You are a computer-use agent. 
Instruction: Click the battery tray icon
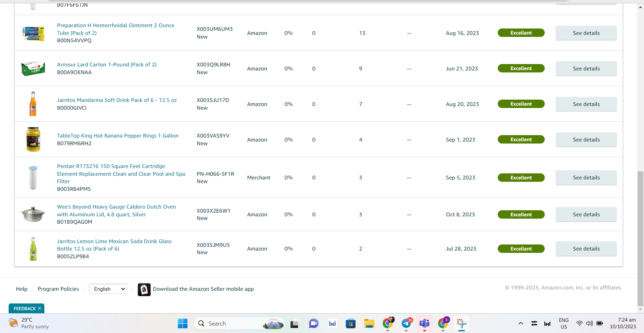[x=600, y=323]
